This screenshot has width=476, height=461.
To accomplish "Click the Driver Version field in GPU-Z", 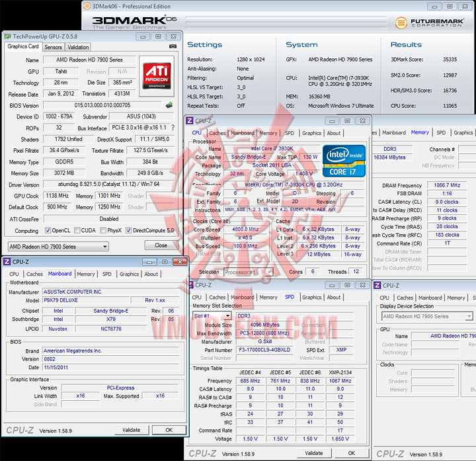I will [x=108, y=184].
